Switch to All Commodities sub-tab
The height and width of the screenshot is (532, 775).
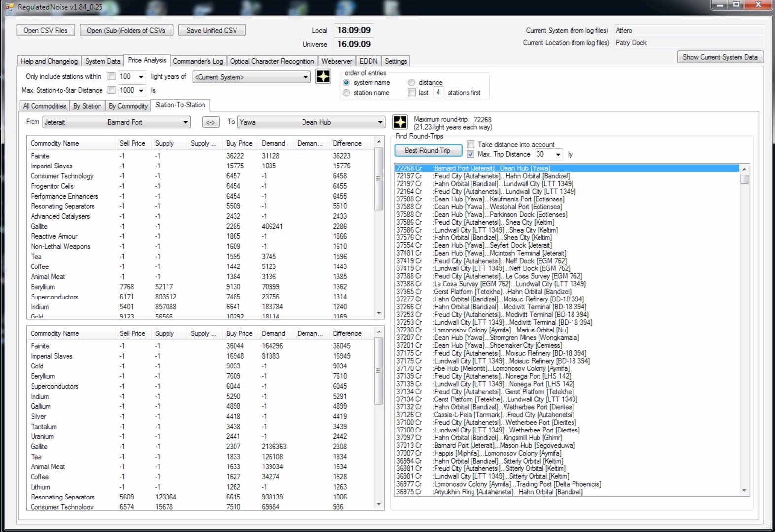click(x=44, y=106)
